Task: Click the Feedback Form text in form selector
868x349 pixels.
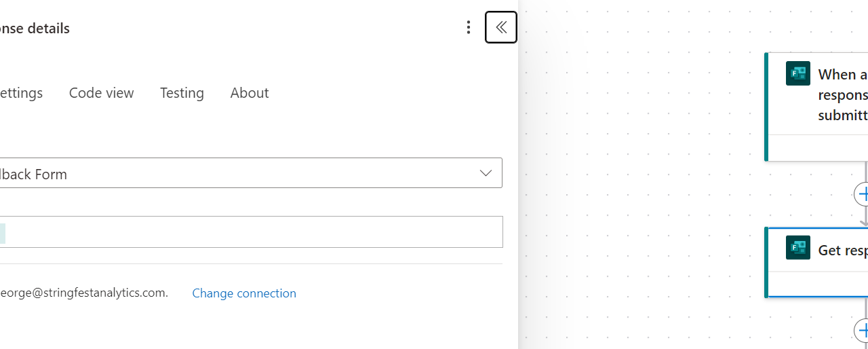Action: [x=34, y=174]
